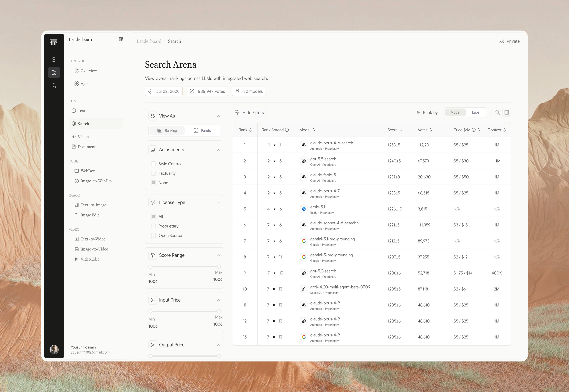Collapse the License Type panel
This screenshot has height=392, width=569.
219,203
